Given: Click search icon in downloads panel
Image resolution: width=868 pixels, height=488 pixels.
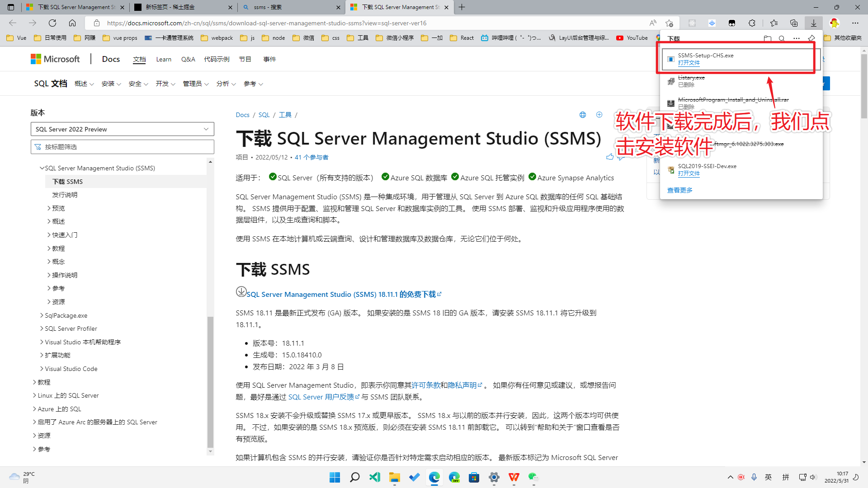Looking at the screenshot, I should (782, 39).
